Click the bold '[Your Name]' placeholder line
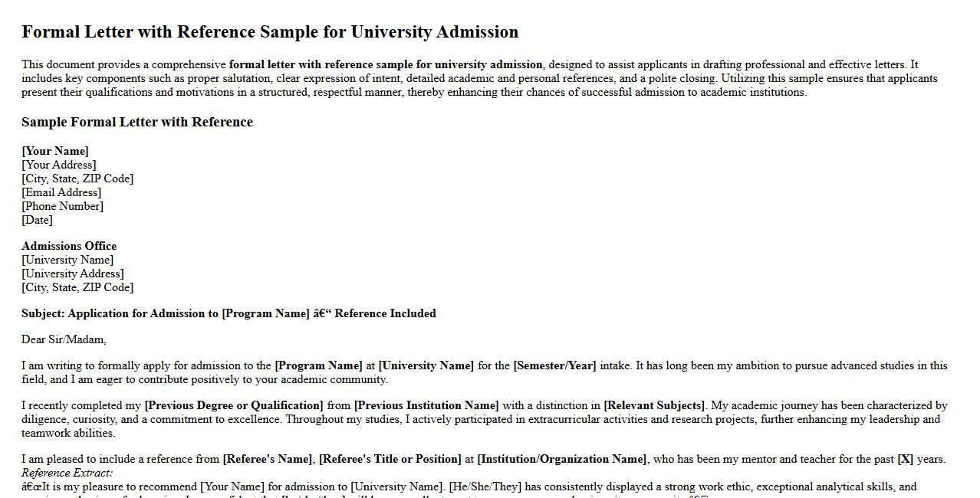 pyautogui.click(x=55, y=151)
